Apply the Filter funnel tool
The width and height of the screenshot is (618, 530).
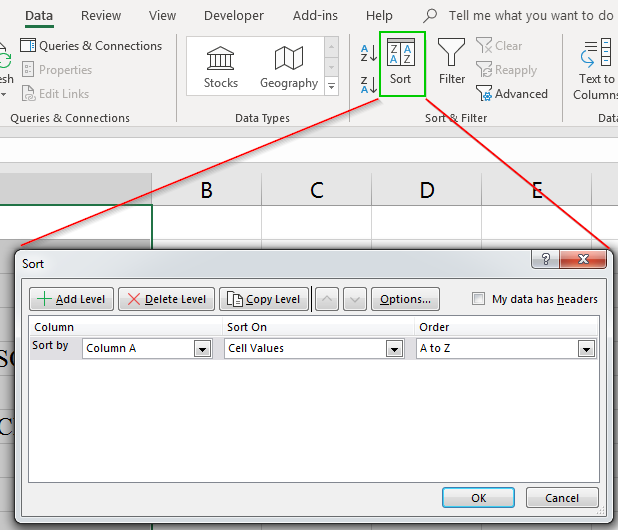452,62
